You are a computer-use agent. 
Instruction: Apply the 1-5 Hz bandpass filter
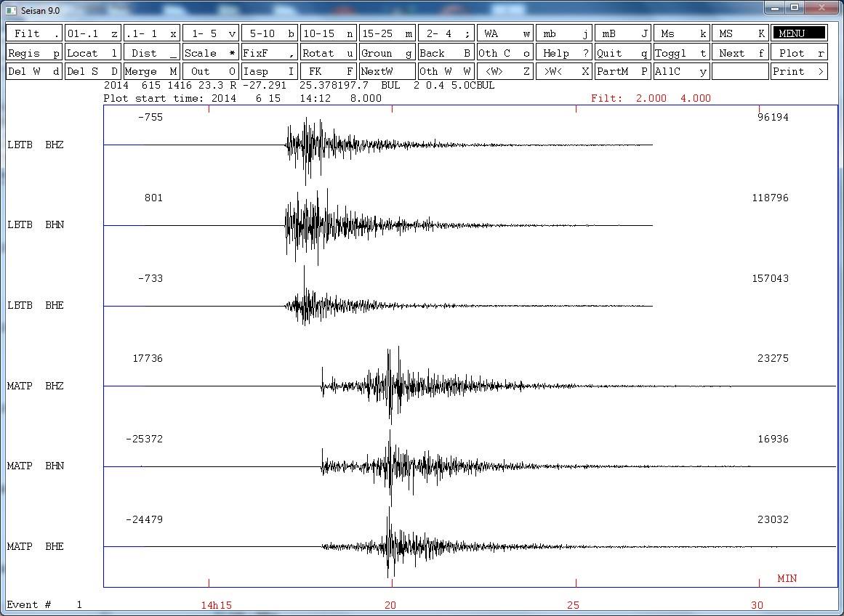click(x=209, y=33)
